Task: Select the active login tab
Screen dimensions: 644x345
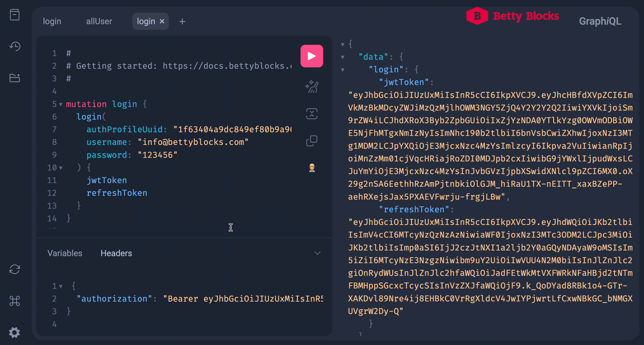Action: pos(146,21)
